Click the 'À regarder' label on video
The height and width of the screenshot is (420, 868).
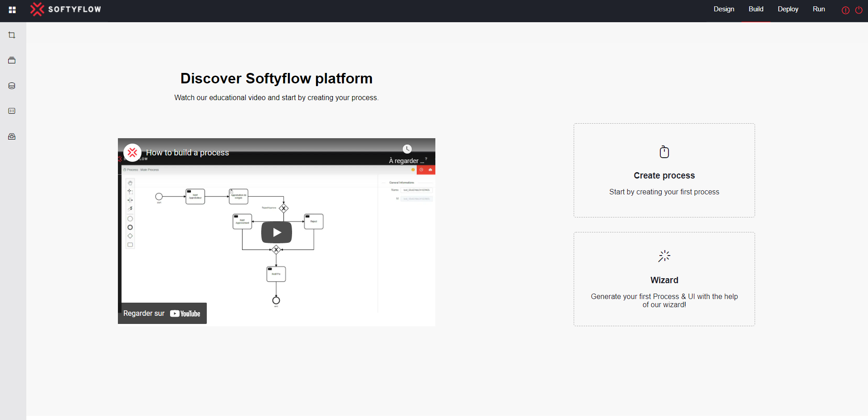point(406,161)
